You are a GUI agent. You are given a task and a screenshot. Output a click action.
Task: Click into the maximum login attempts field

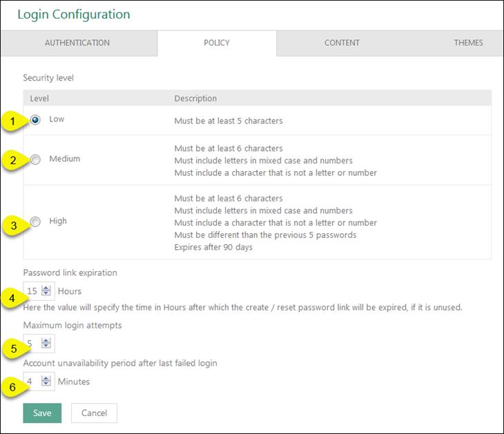click(32, 343)
